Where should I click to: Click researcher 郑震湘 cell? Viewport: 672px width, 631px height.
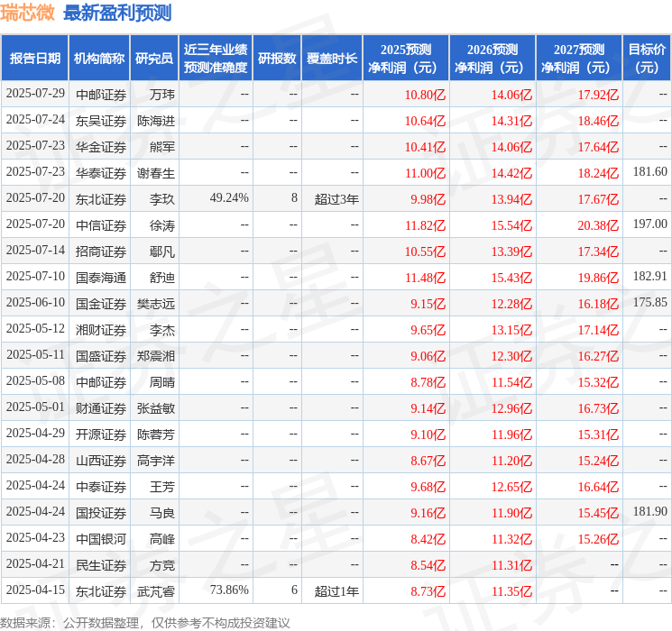155,356
